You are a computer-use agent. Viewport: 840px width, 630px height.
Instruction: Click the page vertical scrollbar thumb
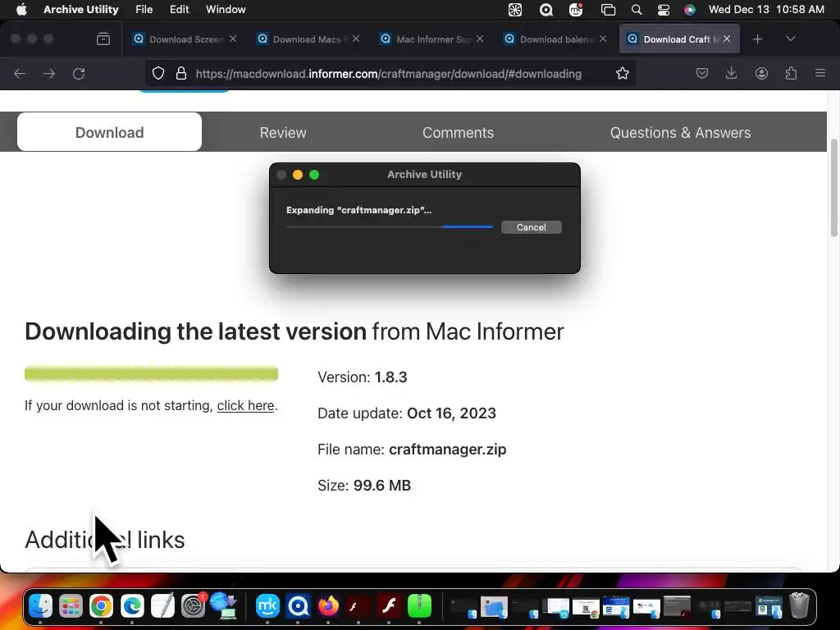point(833,188)
